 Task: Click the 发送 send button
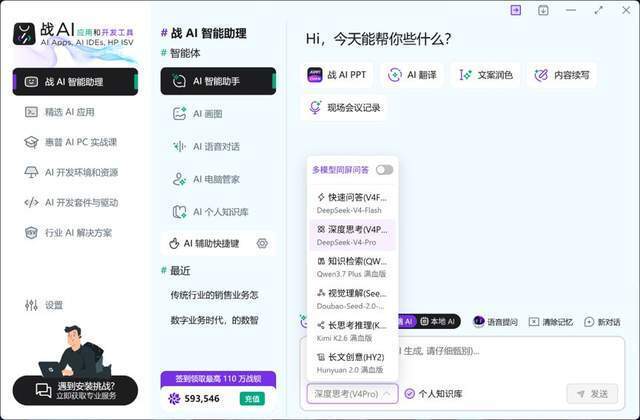pyautogui.click(x=592, y=394)
